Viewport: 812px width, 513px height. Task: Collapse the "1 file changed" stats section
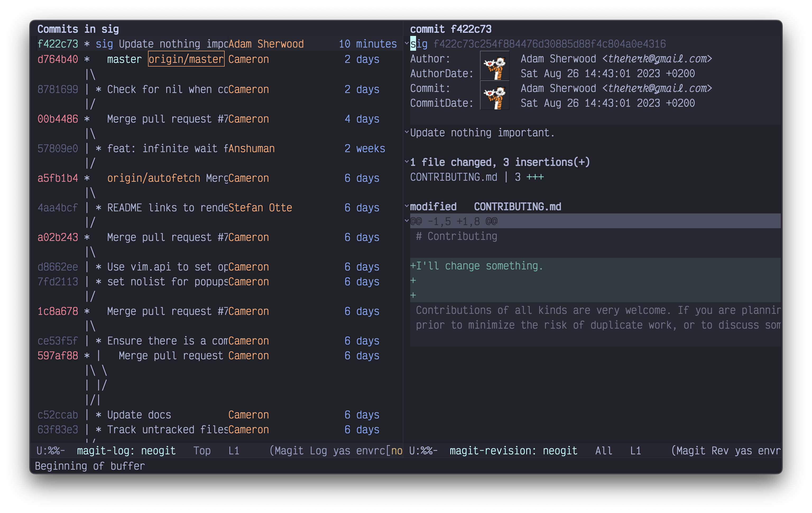[407, 162]
